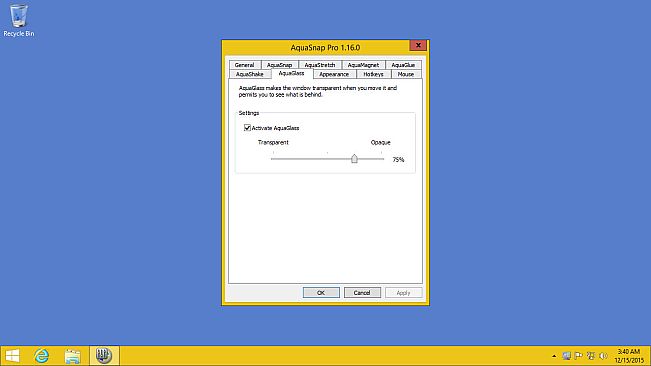Image resolution: width=651 pixels, height=366 pixels.
Task: Open the taskbar clock and date
Action: 629,356
